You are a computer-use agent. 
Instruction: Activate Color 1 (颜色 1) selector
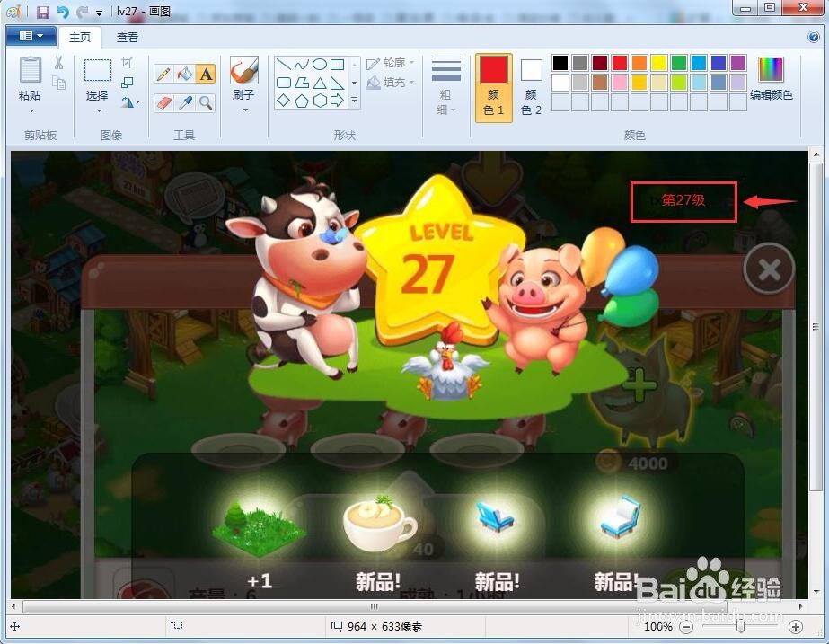[x=494, y=87]
